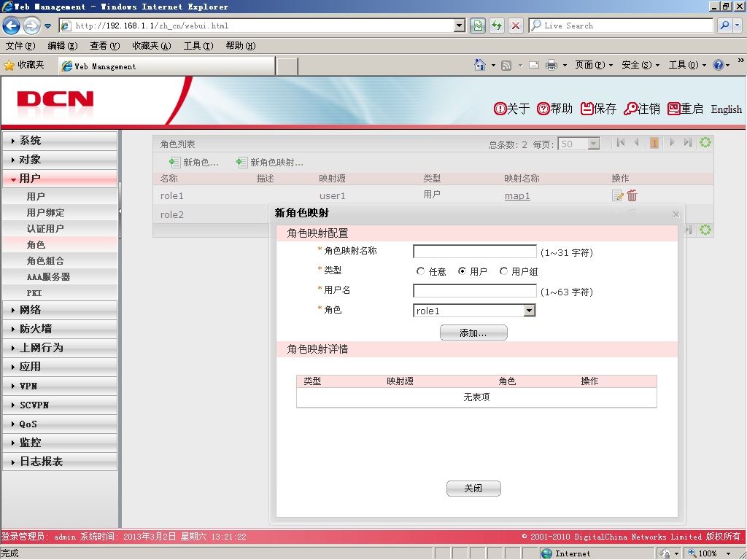
Task: Click the refresh page icon
Action: pos(497,26)
